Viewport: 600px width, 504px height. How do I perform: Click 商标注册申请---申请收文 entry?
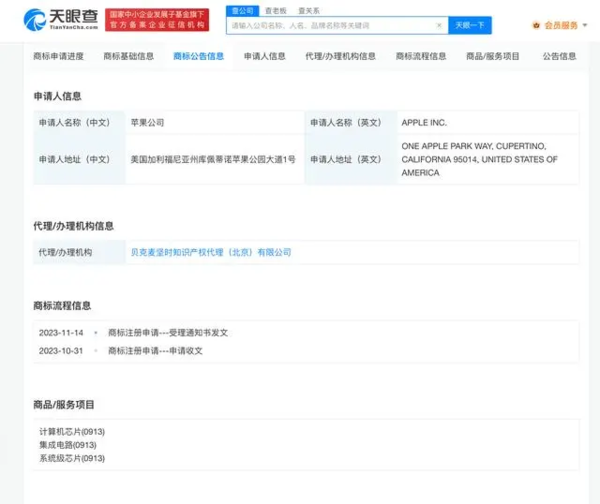(155, 351)
